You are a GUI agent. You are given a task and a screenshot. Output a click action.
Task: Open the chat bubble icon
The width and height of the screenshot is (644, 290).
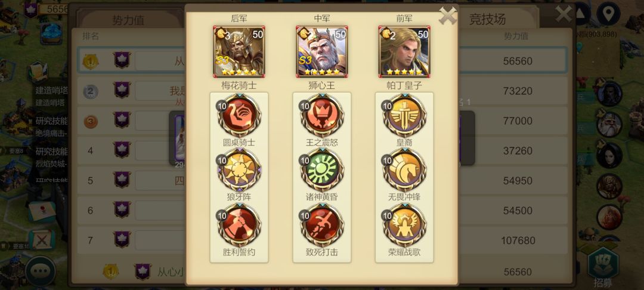(x=41, y=272)
